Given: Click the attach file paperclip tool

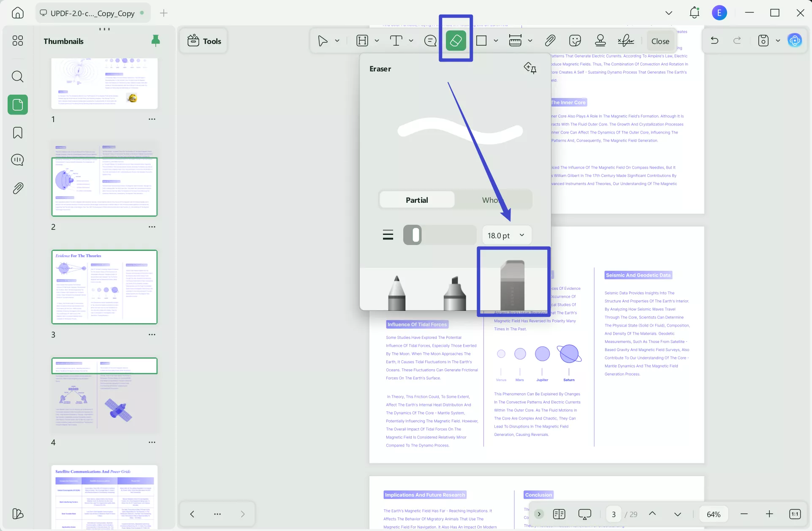Looking at the screenshot, I should 550,41.
